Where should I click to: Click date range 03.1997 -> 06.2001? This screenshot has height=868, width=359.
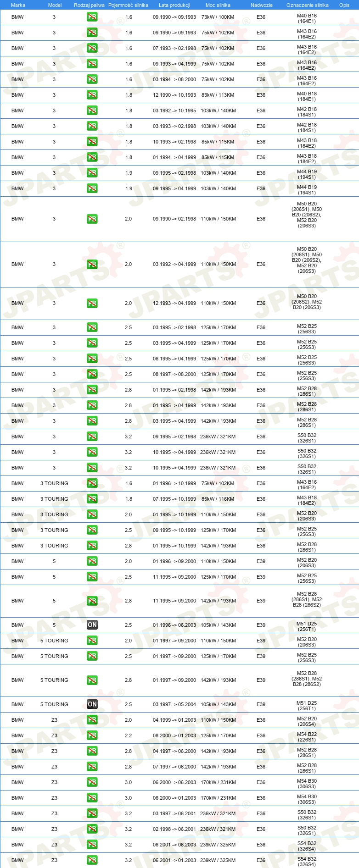coord(174,813)
